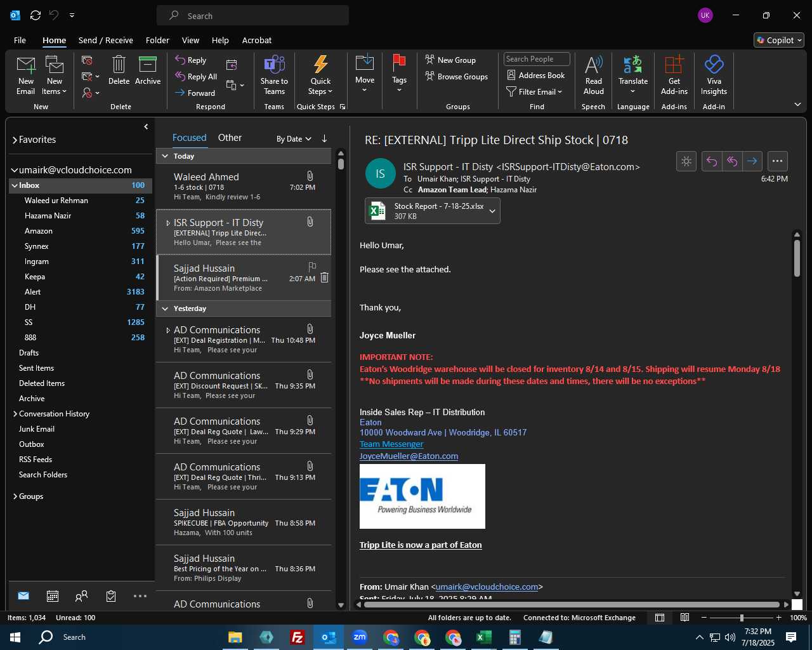Collapse the Today group header
The height and width of the screenshot is (650, 812).
click(x=165, y=156)
